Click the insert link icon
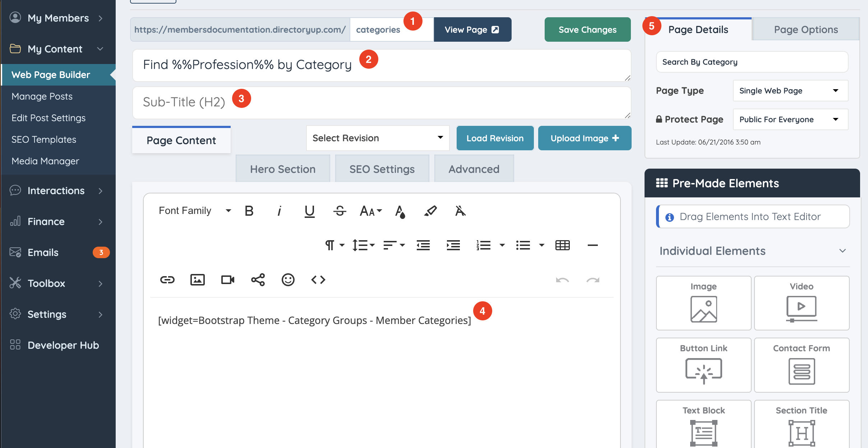The image size is (868, 448). 167,280
